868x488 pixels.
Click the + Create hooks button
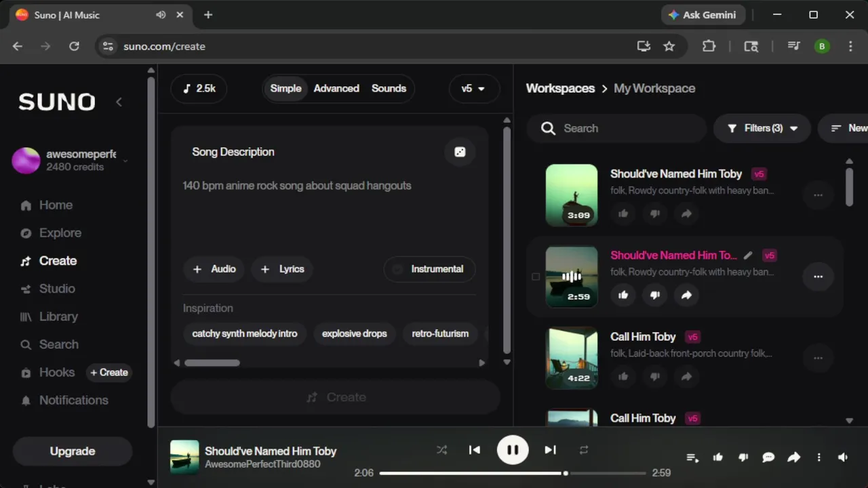(109, 372)
